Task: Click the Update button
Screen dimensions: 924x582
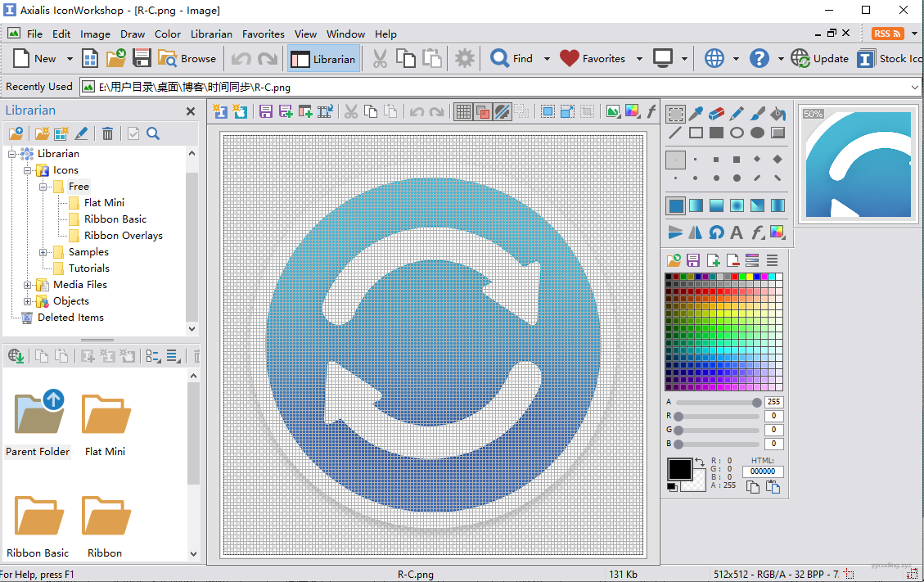Action: [820, 59]
